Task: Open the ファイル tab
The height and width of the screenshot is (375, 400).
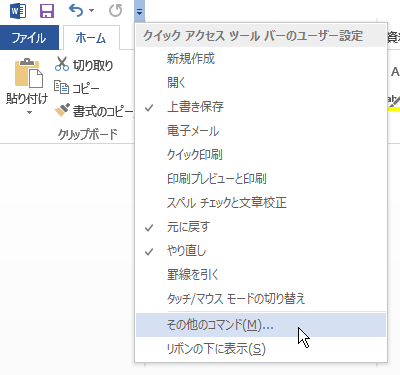Action: tap(29, 37)
